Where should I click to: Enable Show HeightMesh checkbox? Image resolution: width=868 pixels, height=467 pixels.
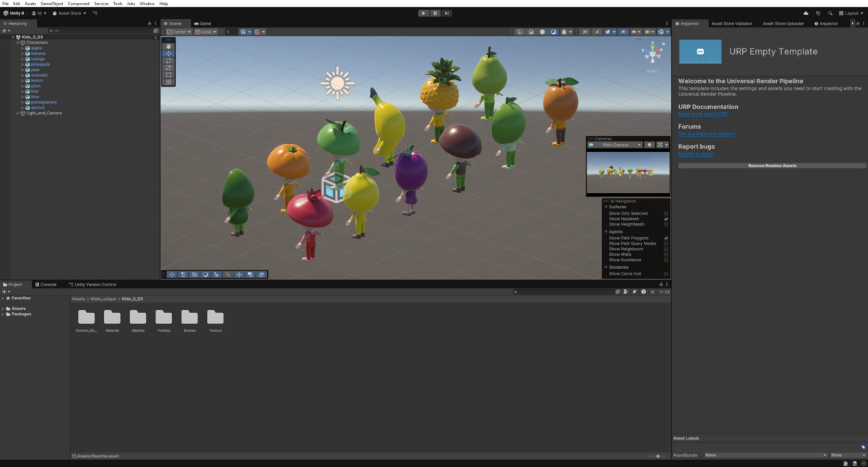click(x=666, y=224)
